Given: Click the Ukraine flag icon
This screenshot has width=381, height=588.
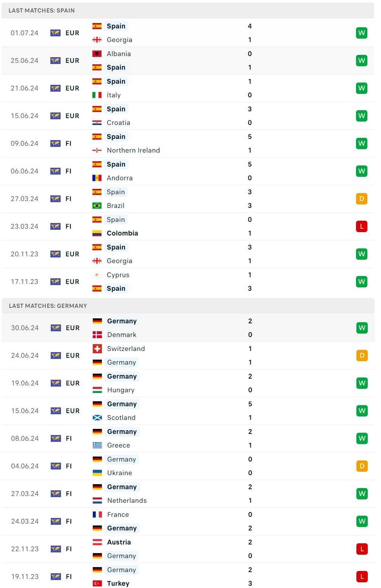Looking at the screenshot, I should coord(97,473).
